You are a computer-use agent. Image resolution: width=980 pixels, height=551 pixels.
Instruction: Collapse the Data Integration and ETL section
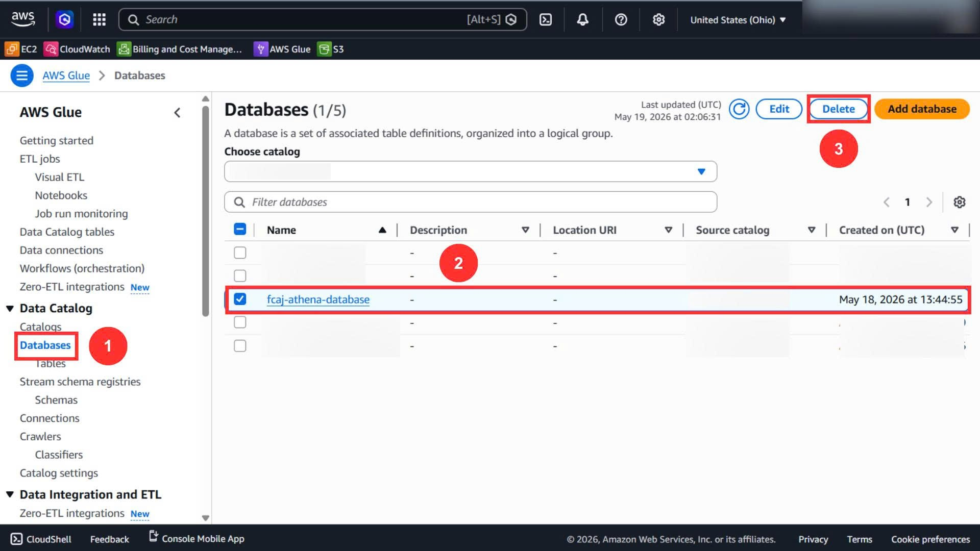[x=10, y=494]
